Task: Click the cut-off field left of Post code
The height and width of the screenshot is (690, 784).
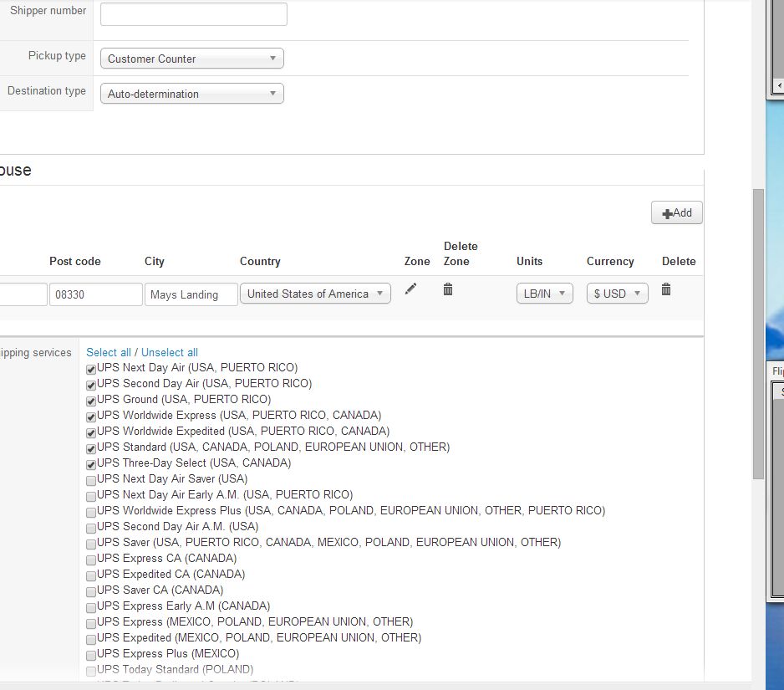Action: click(23, 294)
